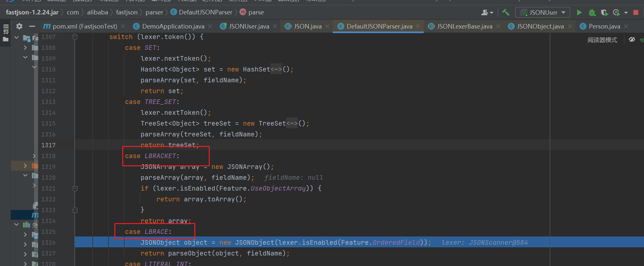Click 'return parseObject(object, fieldName);' line
Viewport: 644px width, 266px height.
point(215,253)
